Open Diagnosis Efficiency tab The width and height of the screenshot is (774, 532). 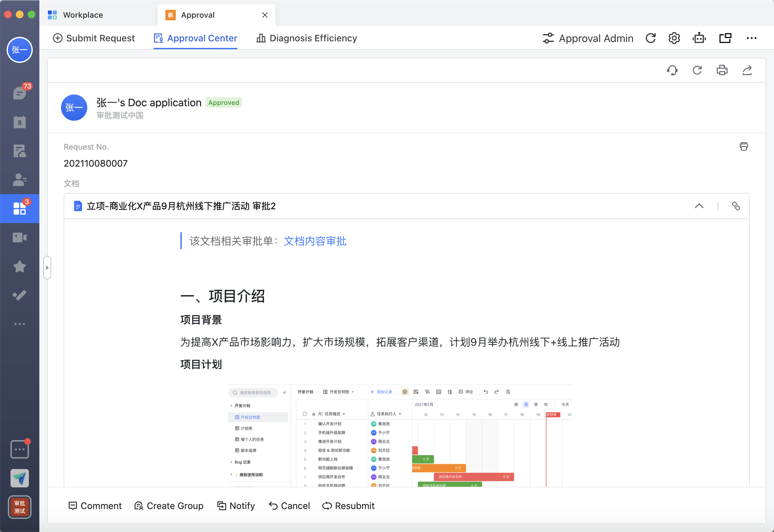(306, 38)
